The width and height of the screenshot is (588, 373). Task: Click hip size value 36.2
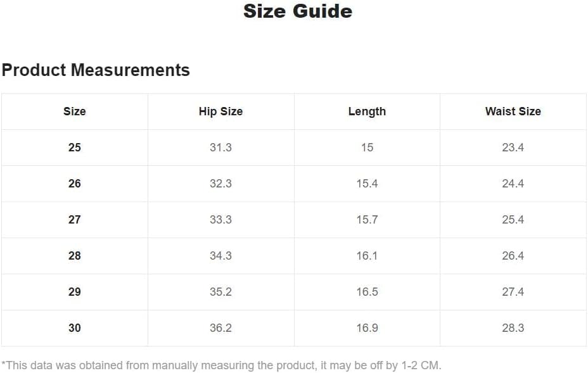(x=220, y=327)
